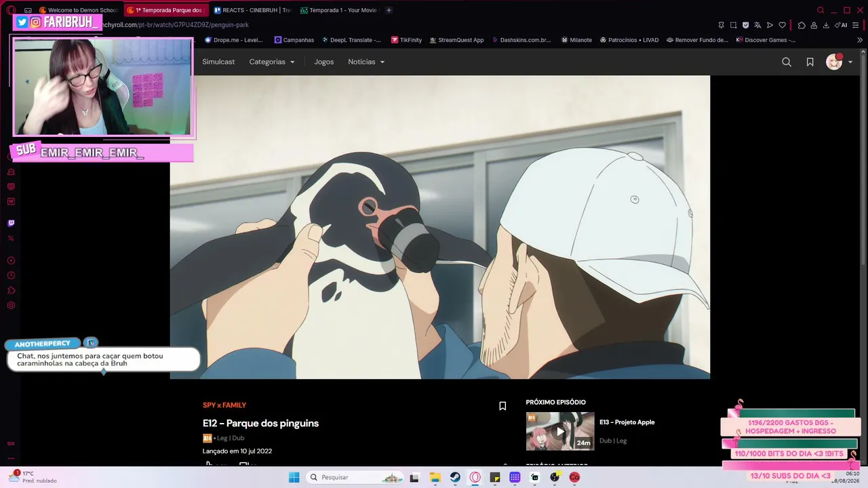Image resolution: width=868 pixels, height=488 pixels.
Task: Open the sidebar settings gear icon
Action: (11, 306)
